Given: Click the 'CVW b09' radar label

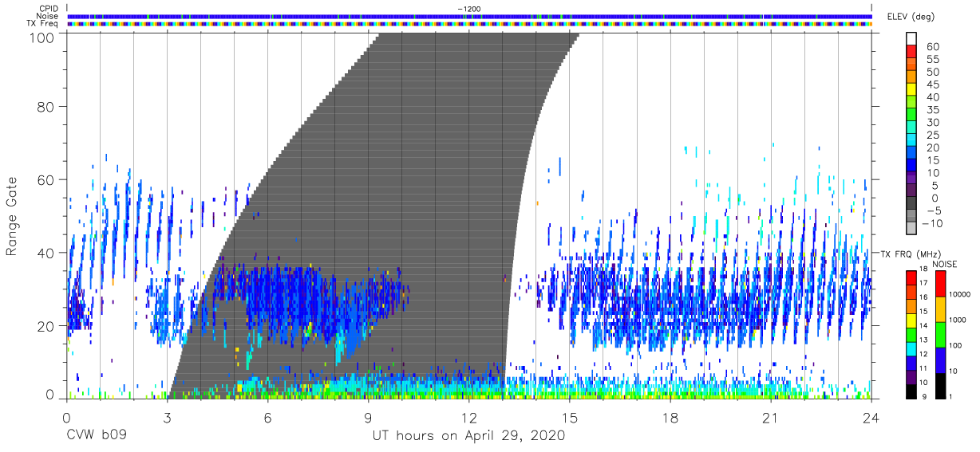Looking at the screenshot, I should (97, 436).
